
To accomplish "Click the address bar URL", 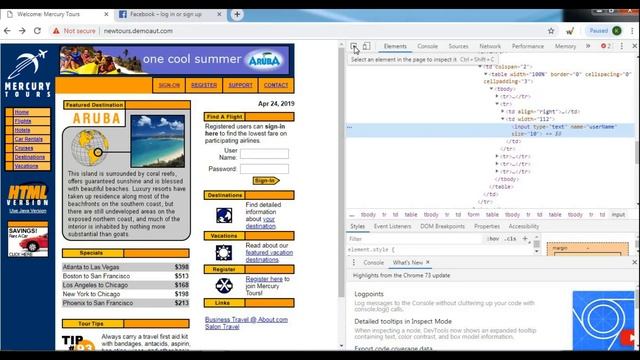I will [x=138, y=31].
